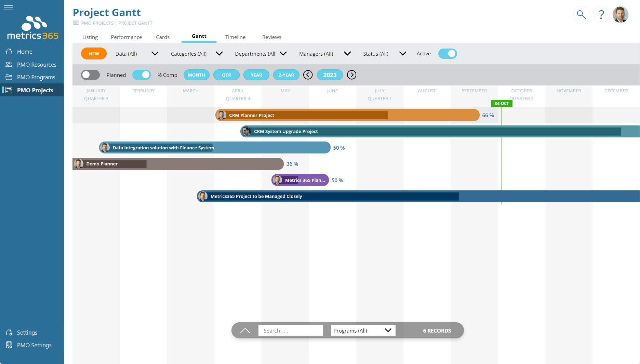Click the 2023 year button
Screen dimensions: 640x364
(330, 75)
